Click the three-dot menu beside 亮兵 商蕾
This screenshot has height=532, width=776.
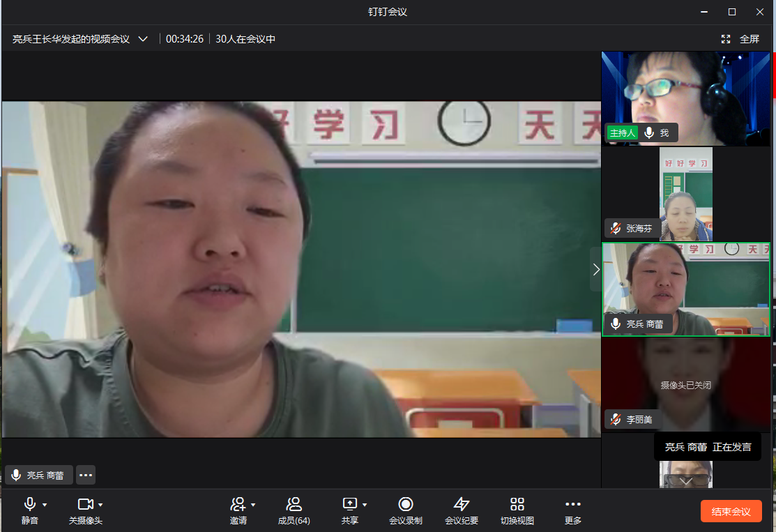pos(86,475)
